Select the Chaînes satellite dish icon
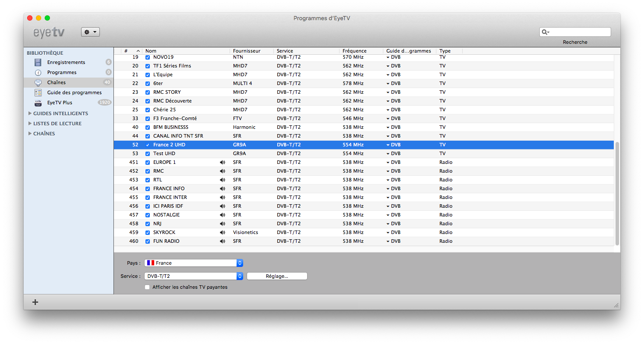Viewport: 644px width, 344px height. point(38,82)
